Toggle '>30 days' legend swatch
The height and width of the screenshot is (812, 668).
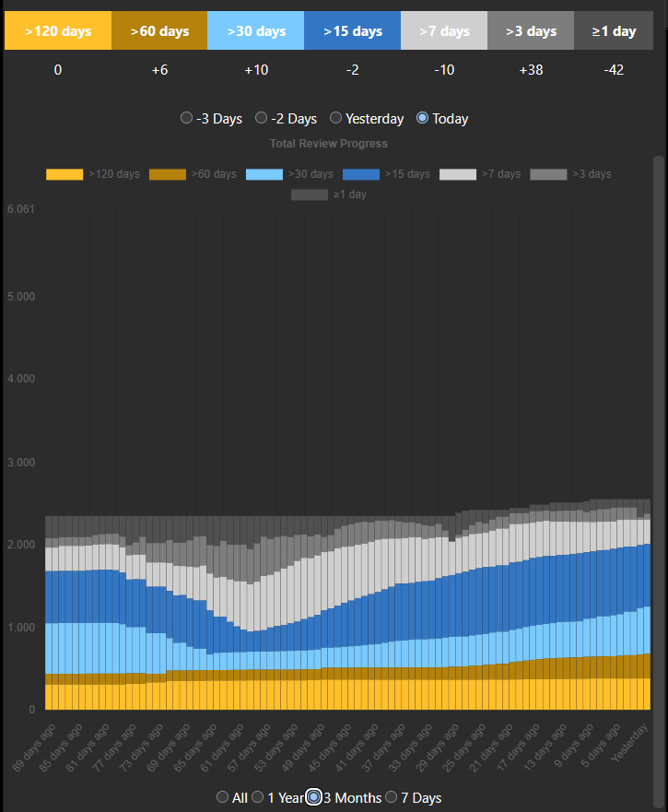coord(264,174)
